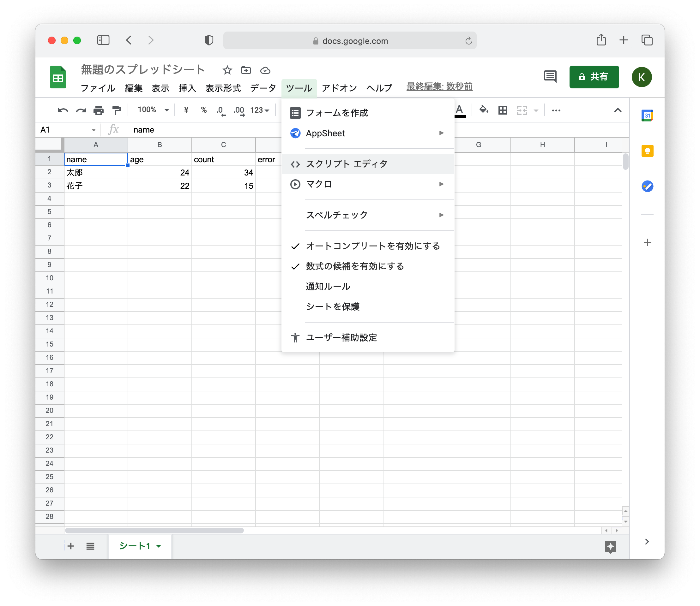
Task: Open the データ menu
Action: point(263,88)
